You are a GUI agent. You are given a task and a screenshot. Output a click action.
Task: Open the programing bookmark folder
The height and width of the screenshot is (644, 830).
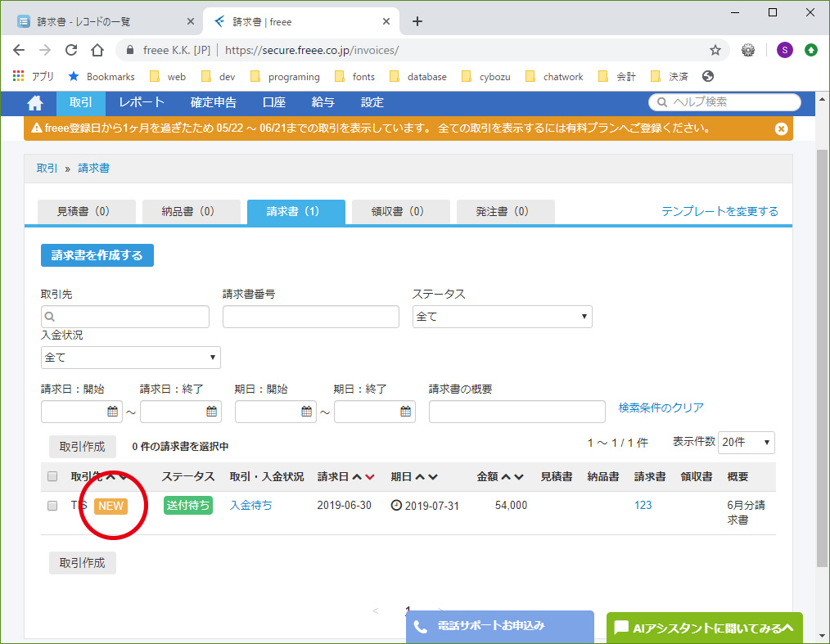[x=285, y=77]
